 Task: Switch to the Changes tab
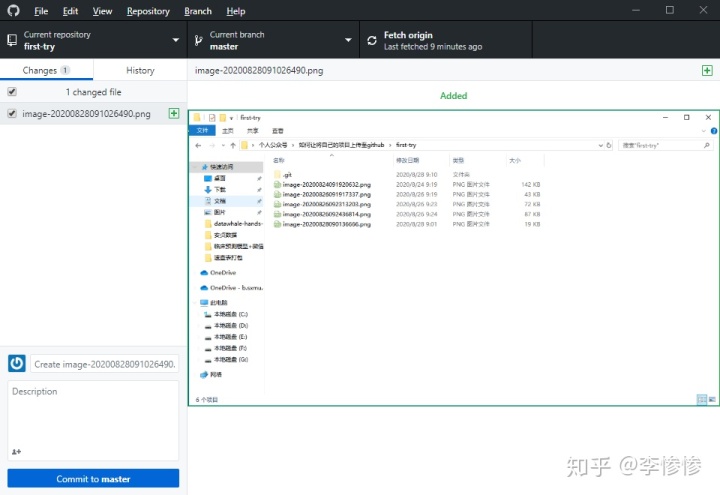pos(46,70)
